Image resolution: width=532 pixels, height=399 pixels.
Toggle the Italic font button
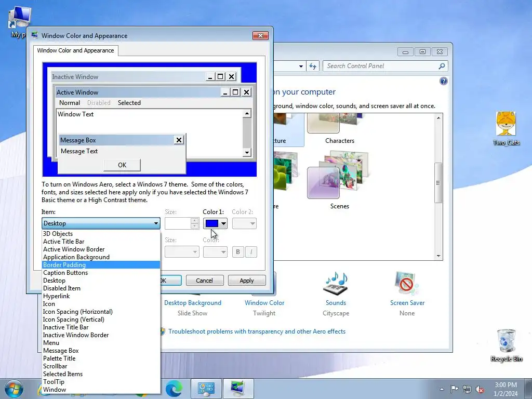pos(251,252)
